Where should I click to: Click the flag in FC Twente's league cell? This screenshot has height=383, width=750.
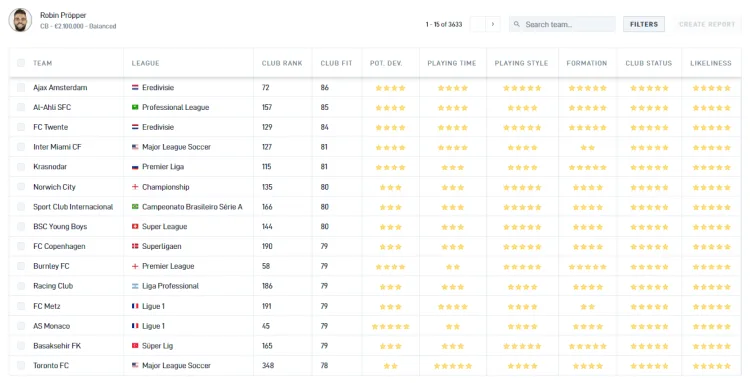coord(135,127)
